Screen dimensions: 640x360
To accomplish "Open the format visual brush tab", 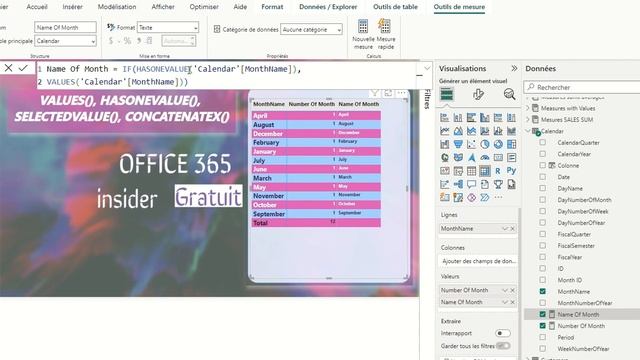I will pyautogui.click(x=478, y=95).
